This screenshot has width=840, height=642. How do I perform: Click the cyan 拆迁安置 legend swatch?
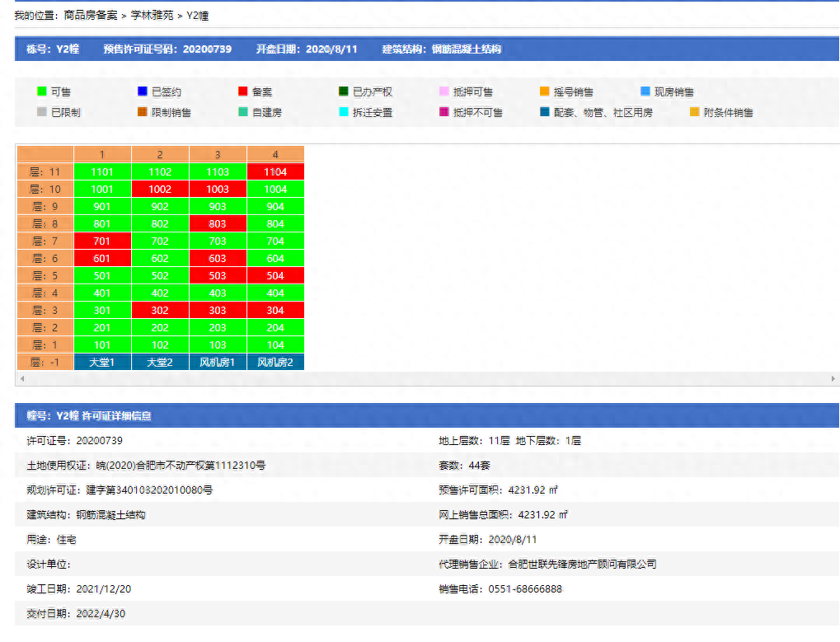pyautogui.click(x=344, y=112)
